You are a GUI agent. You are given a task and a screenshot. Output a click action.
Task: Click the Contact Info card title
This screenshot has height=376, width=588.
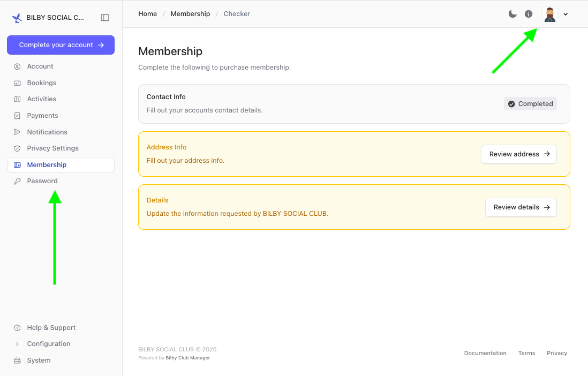[x=166, y=97]
